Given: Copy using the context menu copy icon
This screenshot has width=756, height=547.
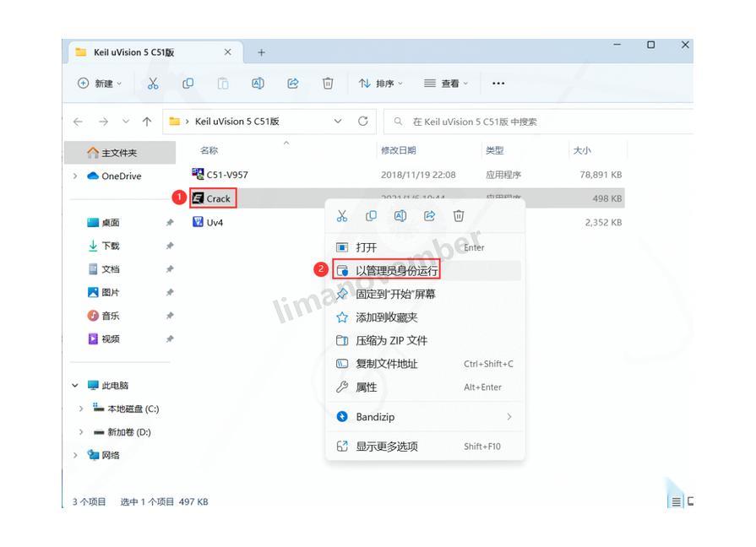Looking at the screenshot, I should pos(371,216).
